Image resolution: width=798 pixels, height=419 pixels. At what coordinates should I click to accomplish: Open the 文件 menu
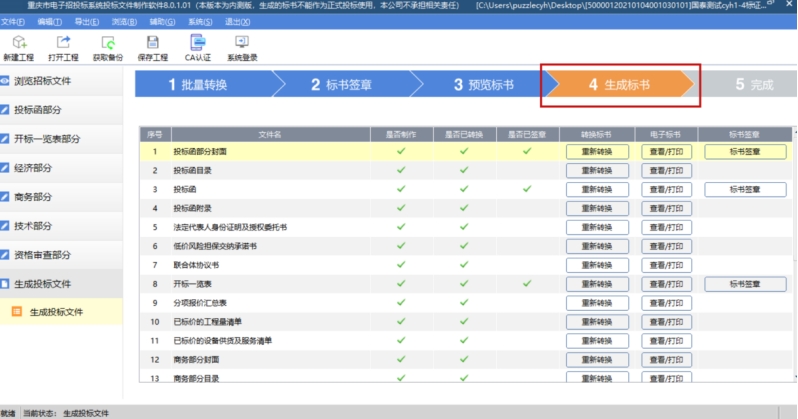click(x=12, y=21)
